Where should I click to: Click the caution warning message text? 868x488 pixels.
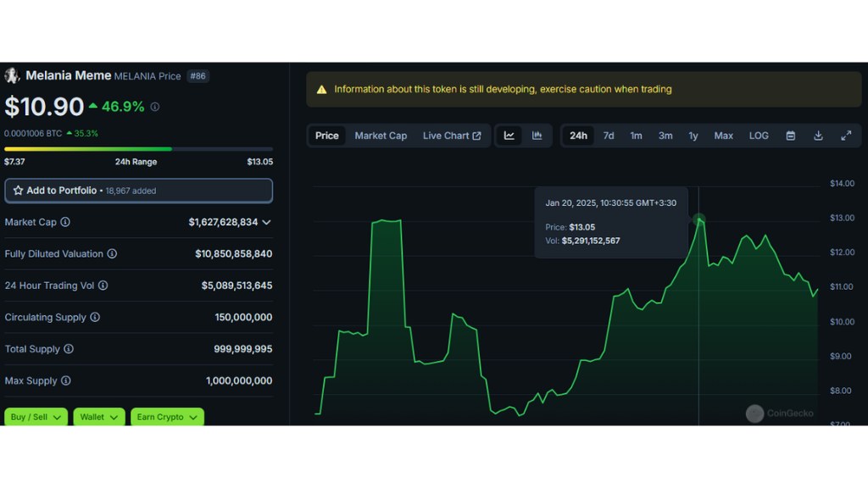[x=503, y=89]
